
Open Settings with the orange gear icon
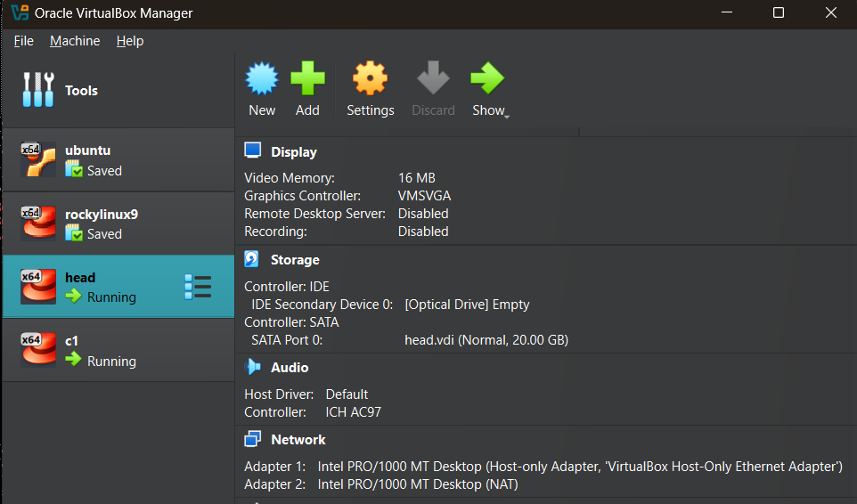tap(370, 78)
